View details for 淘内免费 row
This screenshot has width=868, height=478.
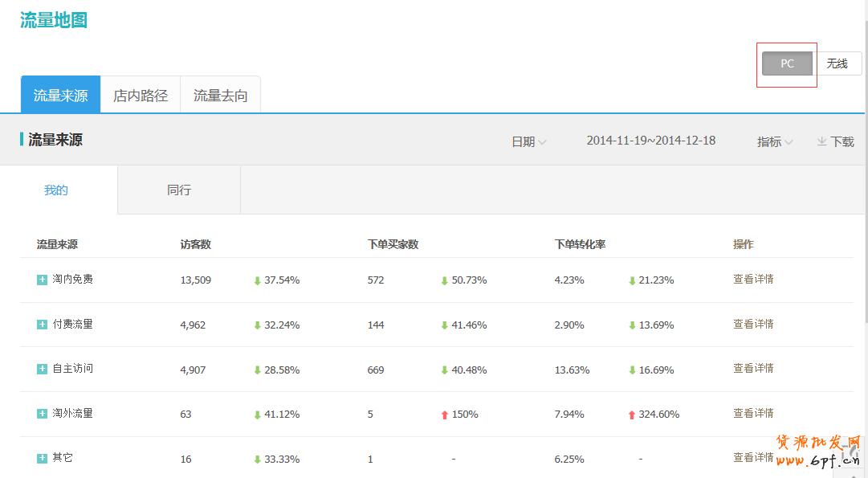click(x=753, y=280)
